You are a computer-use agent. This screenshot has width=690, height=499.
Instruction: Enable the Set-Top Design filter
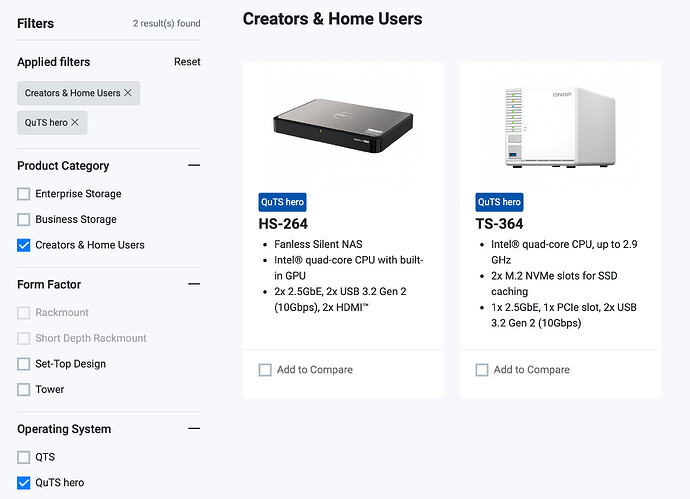point(24,364)
